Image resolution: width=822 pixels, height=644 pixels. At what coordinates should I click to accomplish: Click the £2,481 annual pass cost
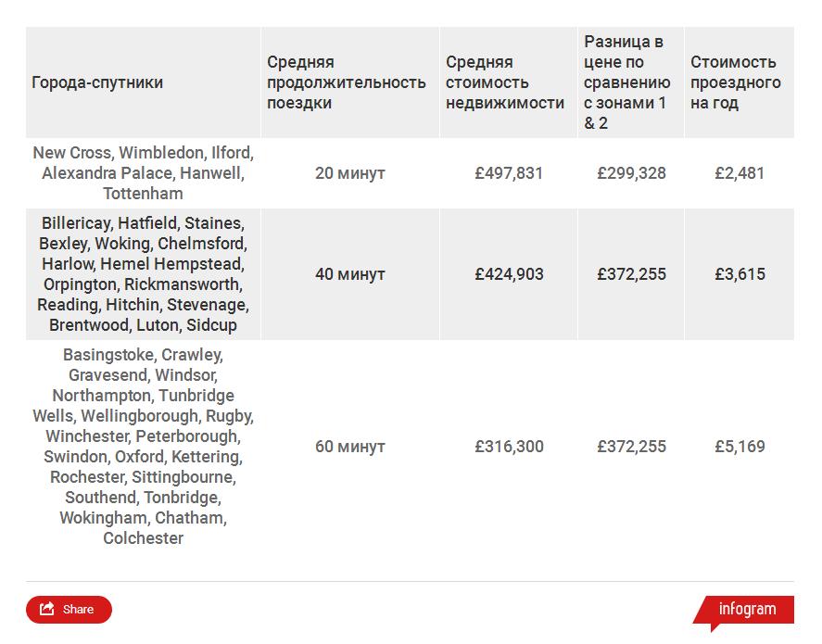coord(740,173)
